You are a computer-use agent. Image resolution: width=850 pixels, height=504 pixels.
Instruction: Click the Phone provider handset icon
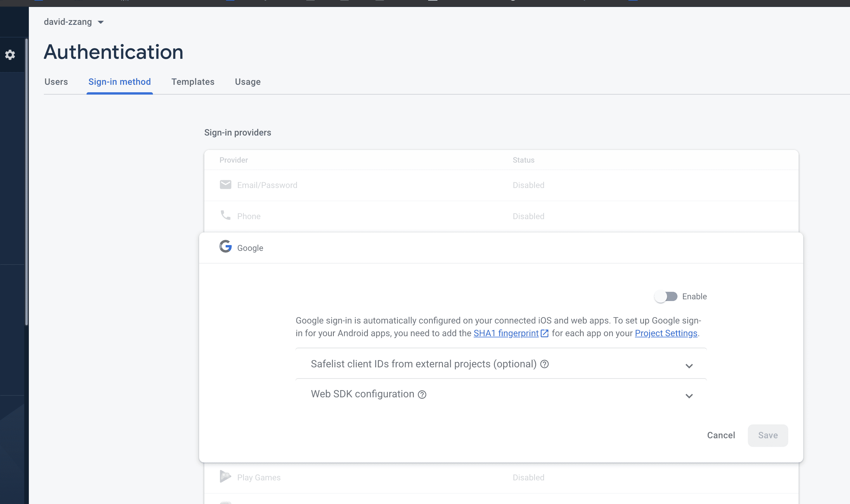pos(225,215)
